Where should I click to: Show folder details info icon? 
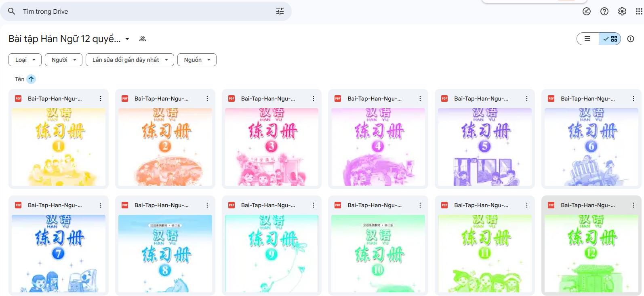[631, 39]
